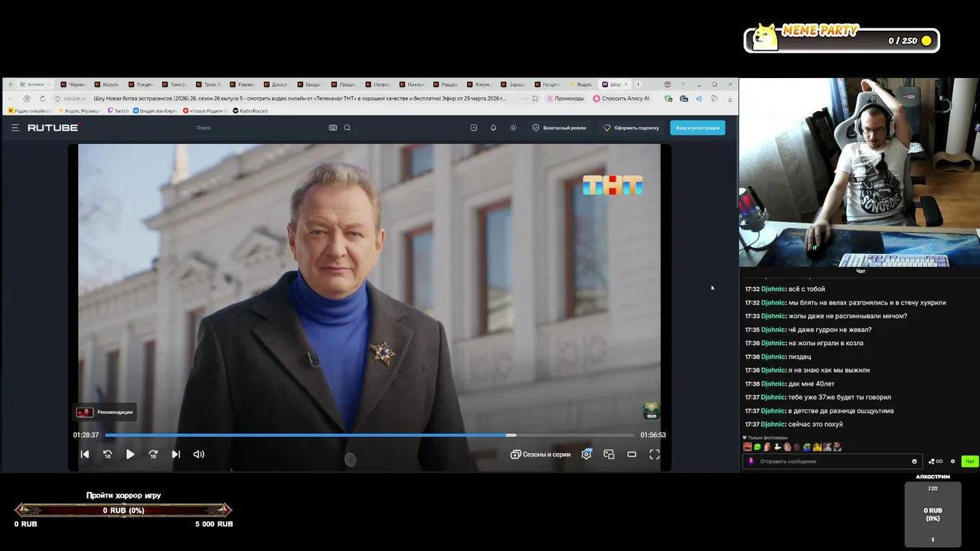Play the paused video
The width and height of the screenshot is (980, 551).
point(130,454)
